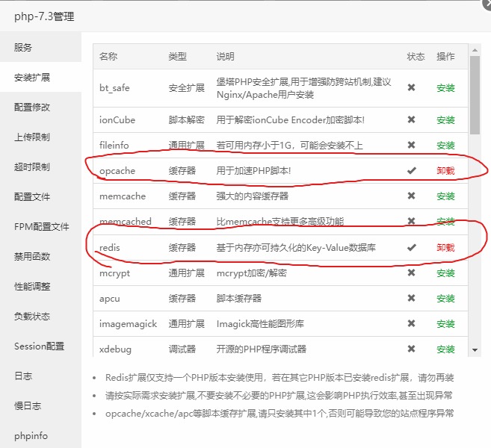Click the fileinfo status cross icon
Viewport: 491px width, 448px height.
pyautogui.click(x=412, y=145)
